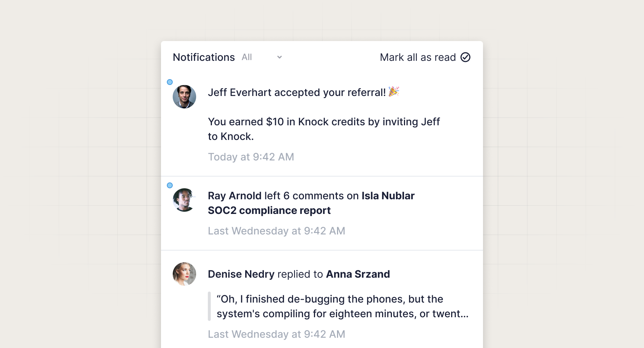Click Denise Nedry's avatar photo
644x348 pixels.
[184, 274]
